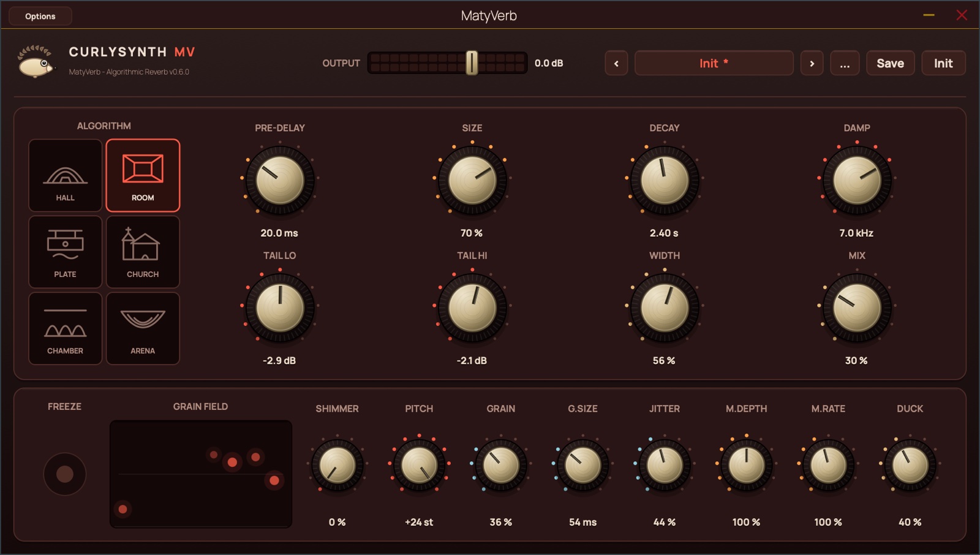Click the +24 st pitch value
Viewport: 980px width, 555px height.
(419, 522)
